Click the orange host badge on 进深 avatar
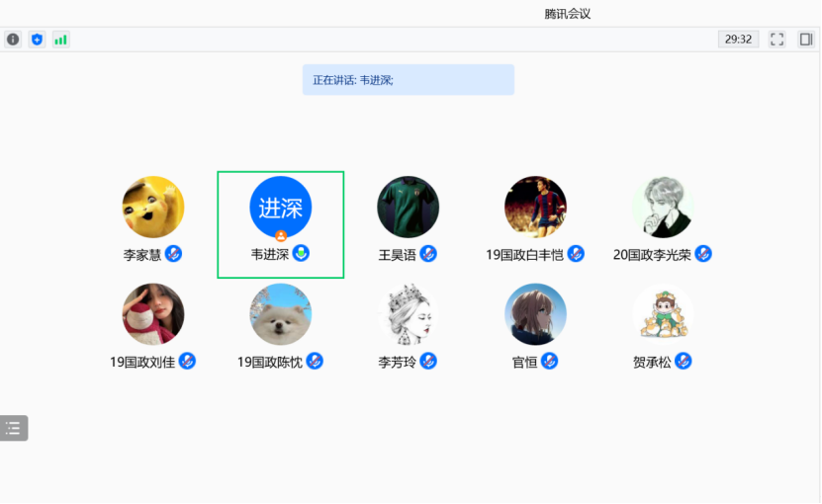822x504 pixels. click(x=281, y=236)
